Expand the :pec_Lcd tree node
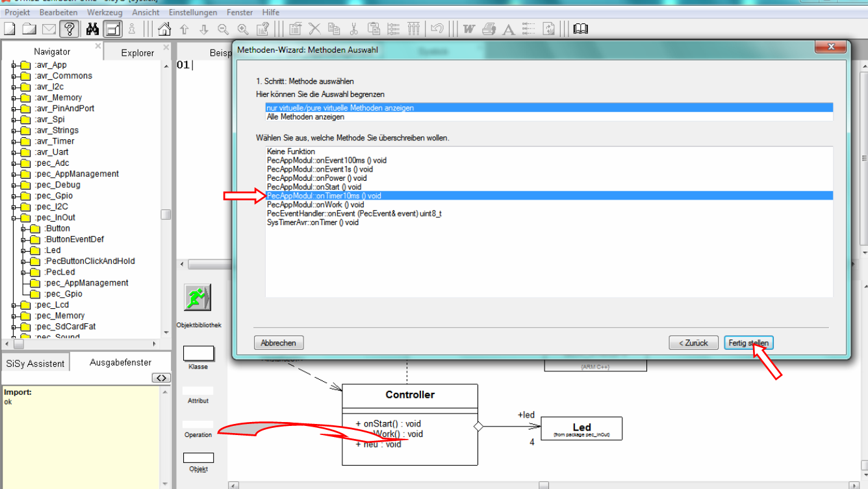Viewport: 868px width, 489px height. (13, 305)
